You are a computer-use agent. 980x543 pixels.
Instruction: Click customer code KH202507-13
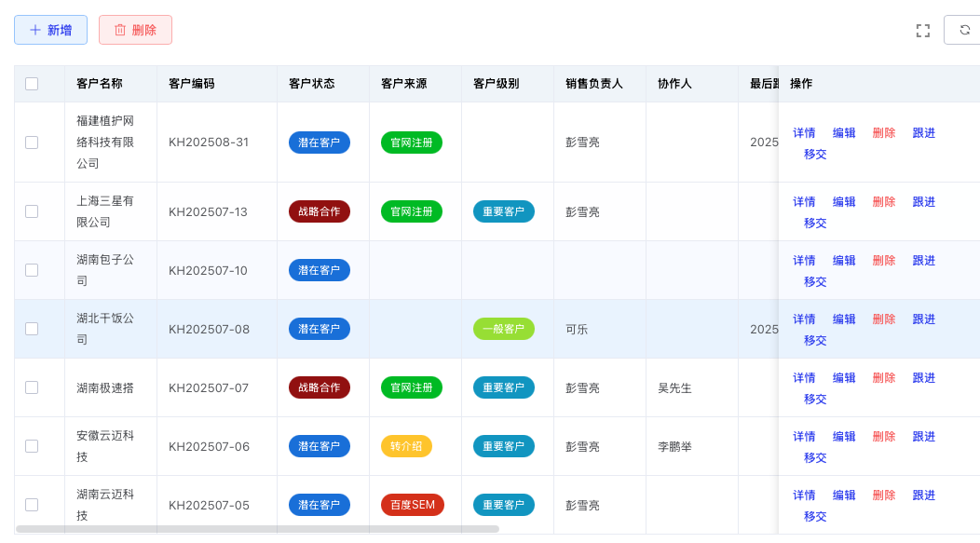(208, 211)
